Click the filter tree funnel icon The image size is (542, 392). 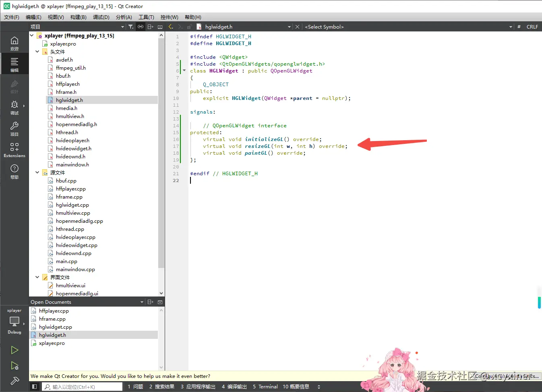tap(131, 27)
